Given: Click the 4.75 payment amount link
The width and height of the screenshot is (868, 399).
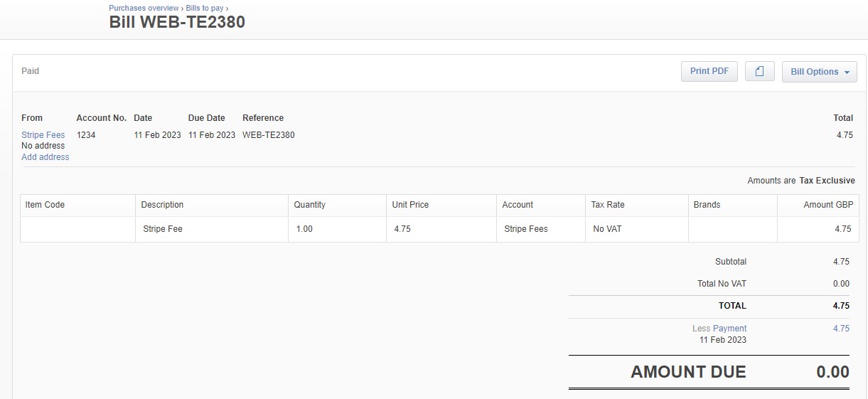Looking at the screenshot, I should click(x=841, y=329).
